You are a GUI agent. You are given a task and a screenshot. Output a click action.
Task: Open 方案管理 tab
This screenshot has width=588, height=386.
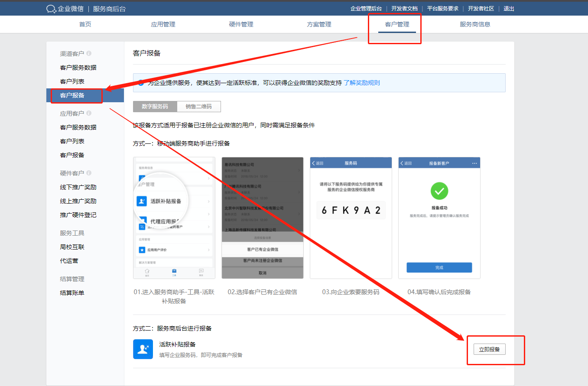click(319, 24)
